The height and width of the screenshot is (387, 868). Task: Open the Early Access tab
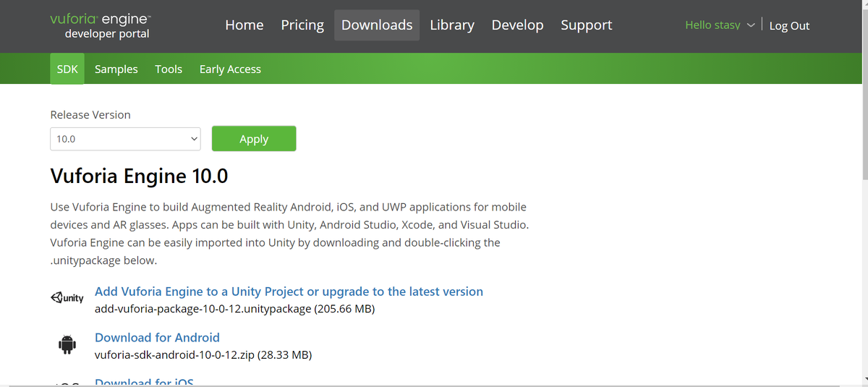pos(230,69)
